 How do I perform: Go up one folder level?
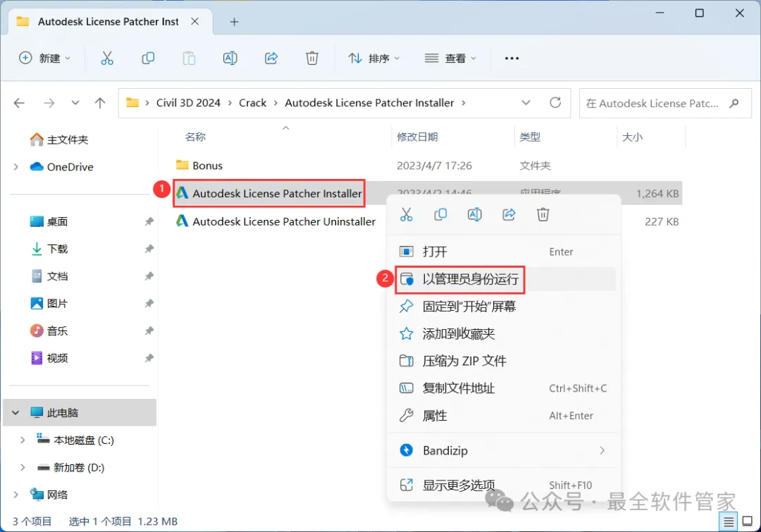point(100,103)
